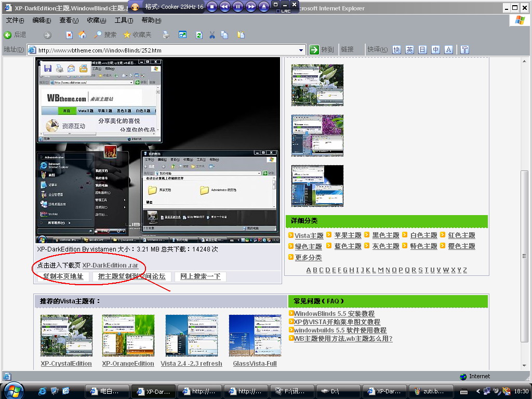Go to the home page icon
This screenshot has width=532, height=399.
(x=82, y=35)
